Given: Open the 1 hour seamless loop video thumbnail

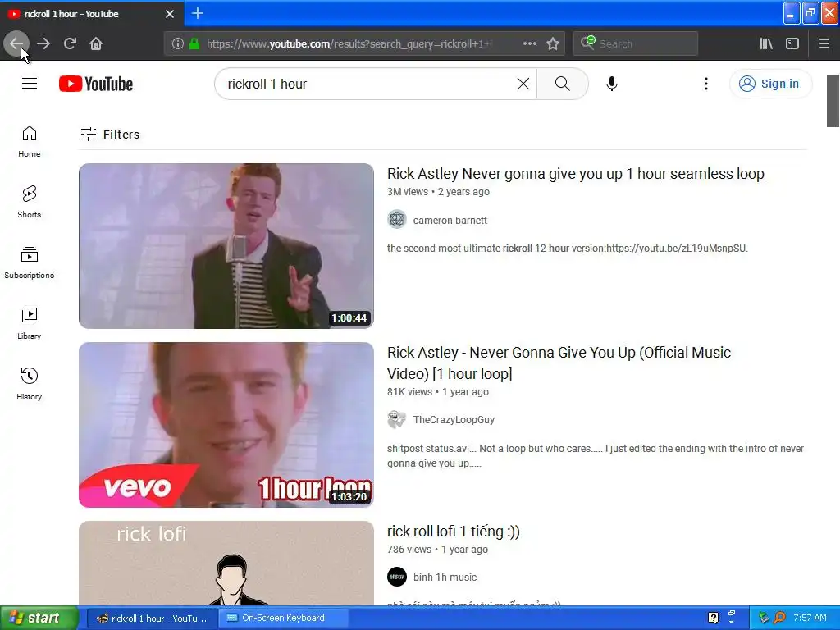Looking at the screenshot, I should (x=226, y=246).
